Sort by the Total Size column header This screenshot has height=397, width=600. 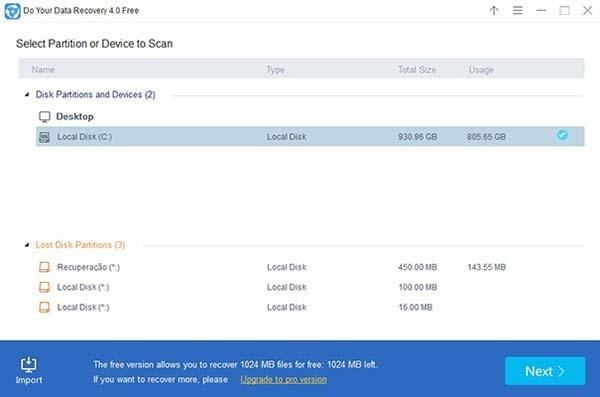417,70
